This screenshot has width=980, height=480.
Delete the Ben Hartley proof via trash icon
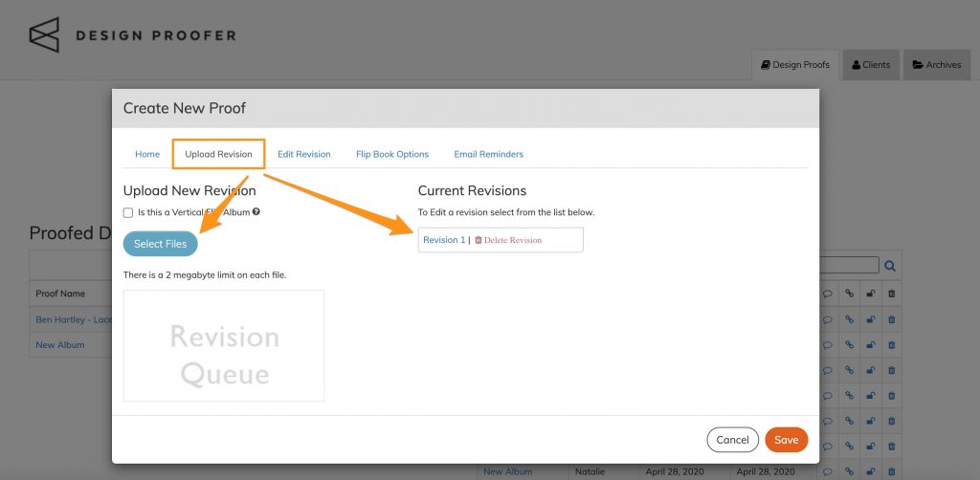point(891,319)
